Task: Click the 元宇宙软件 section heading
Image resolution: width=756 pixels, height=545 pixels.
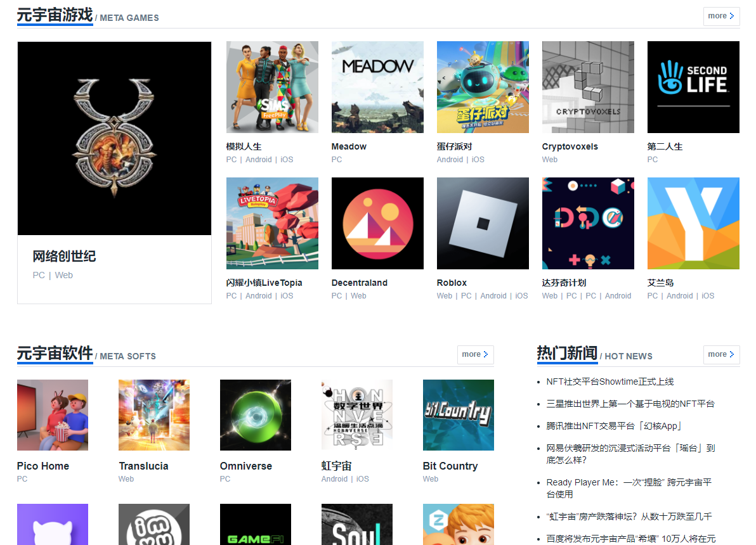Action: tap(55, 353)
